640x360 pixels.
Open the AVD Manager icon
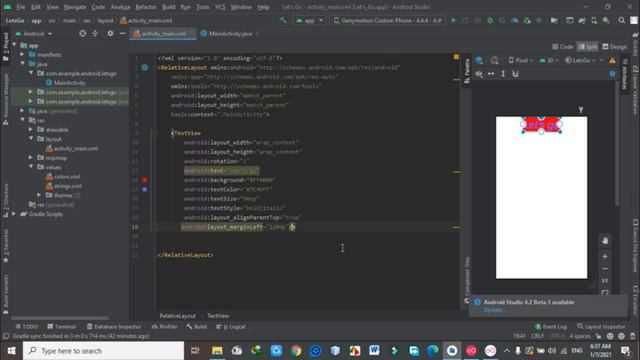594,20
